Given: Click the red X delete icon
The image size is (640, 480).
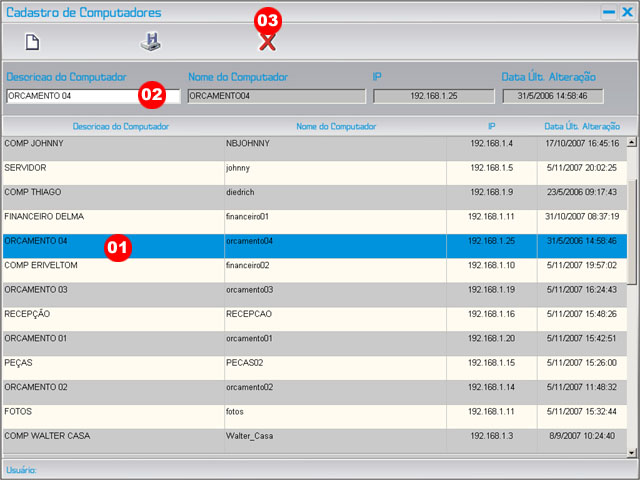Looking at the screenshot, I should [x=267, y=42].
